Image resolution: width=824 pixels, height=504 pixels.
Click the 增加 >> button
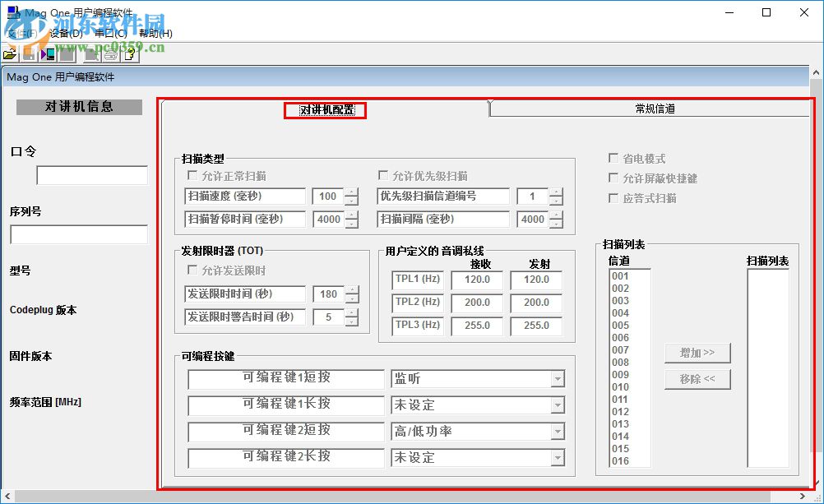click(697, 353)
